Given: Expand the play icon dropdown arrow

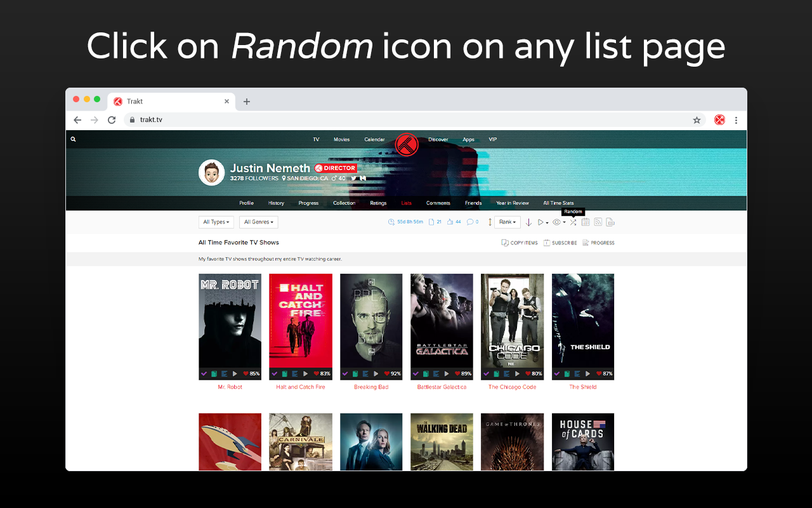Looking at the screenshot, I should point(547,223).
